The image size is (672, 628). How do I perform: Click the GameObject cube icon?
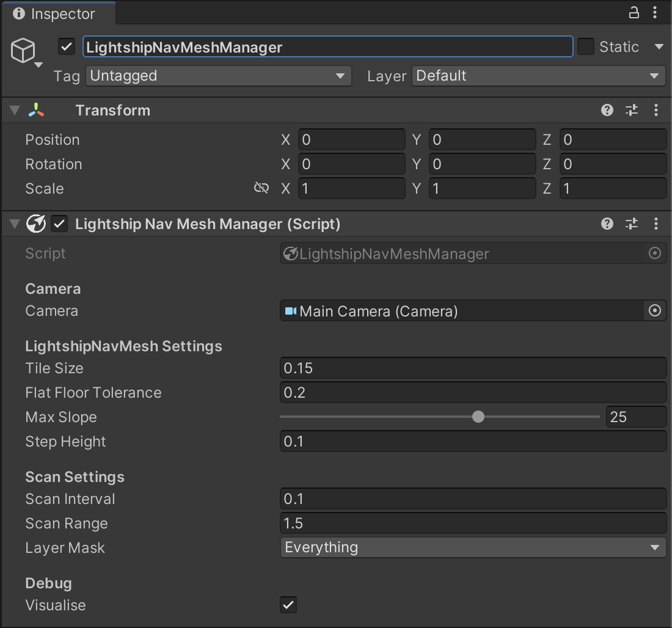(23, 50)
